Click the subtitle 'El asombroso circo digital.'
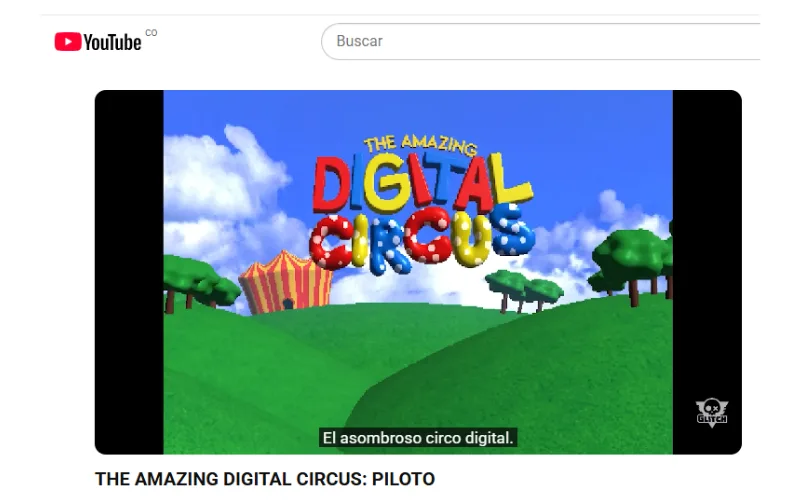The image size is (800, 500). coord(418,438)
